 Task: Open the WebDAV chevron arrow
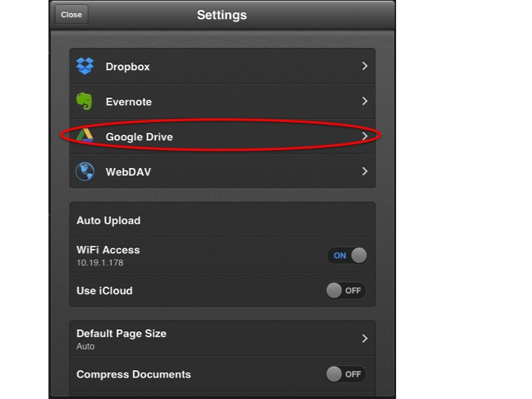365,171
